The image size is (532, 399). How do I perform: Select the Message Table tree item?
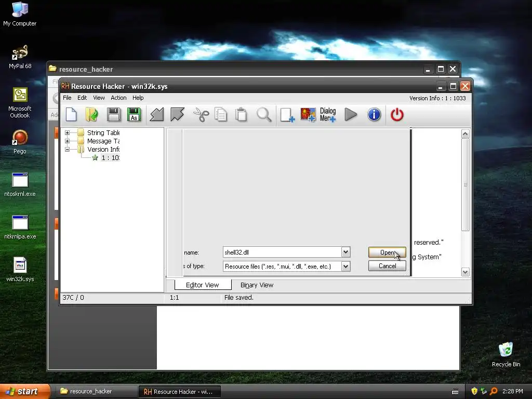pos(103,141)
